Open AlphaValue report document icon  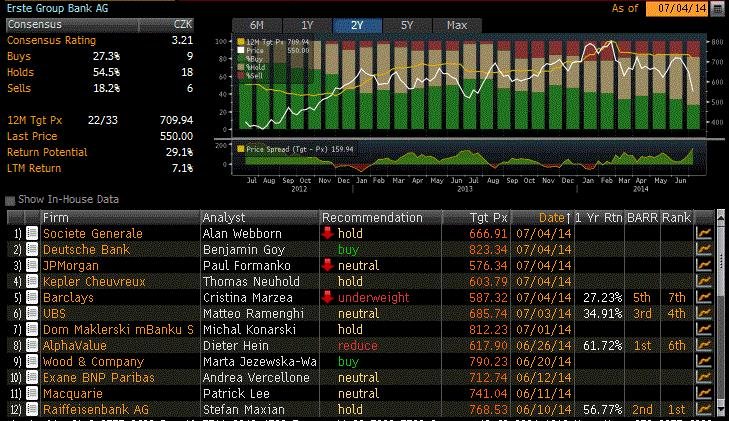pyautogui.click(x=32, y=346)
